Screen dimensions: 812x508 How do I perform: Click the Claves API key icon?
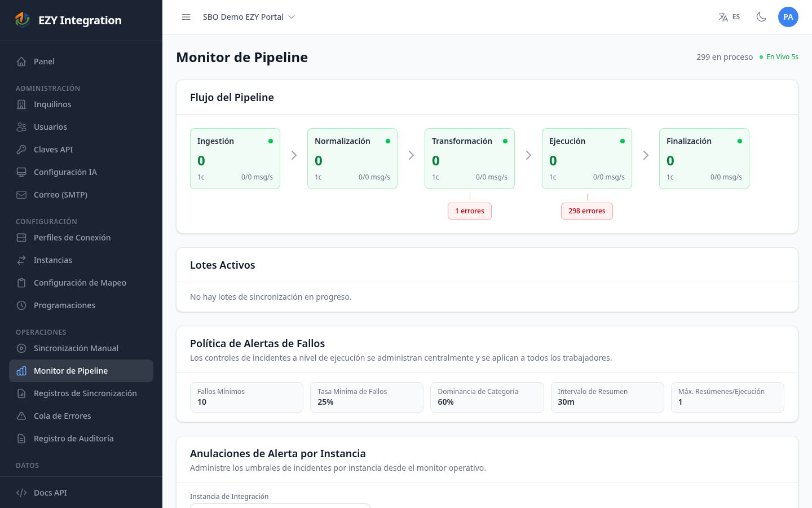pos(21,150)
